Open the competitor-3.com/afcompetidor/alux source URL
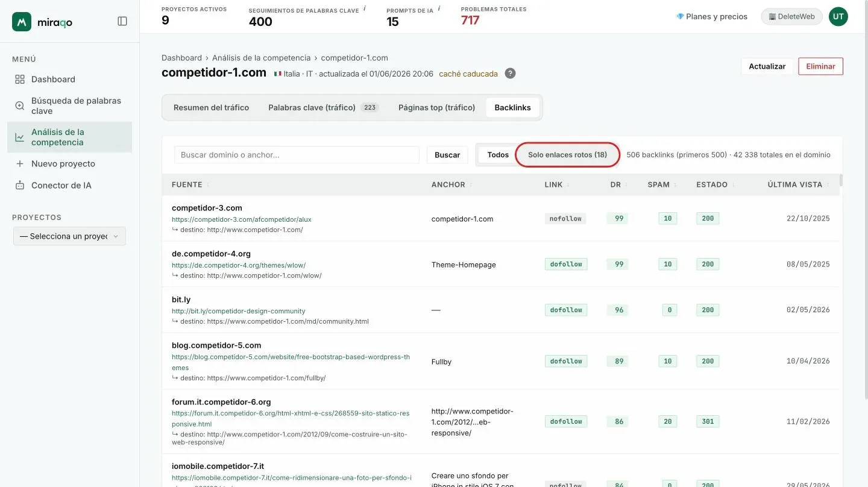868x487 pixels. [x=242, y=219]
